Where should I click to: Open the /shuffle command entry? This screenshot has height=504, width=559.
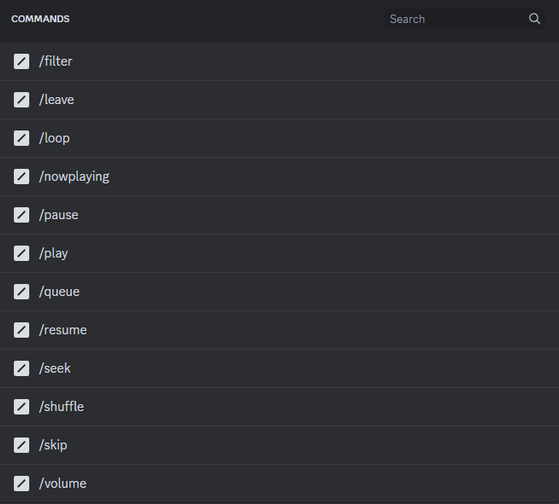(x=280, y=407)
